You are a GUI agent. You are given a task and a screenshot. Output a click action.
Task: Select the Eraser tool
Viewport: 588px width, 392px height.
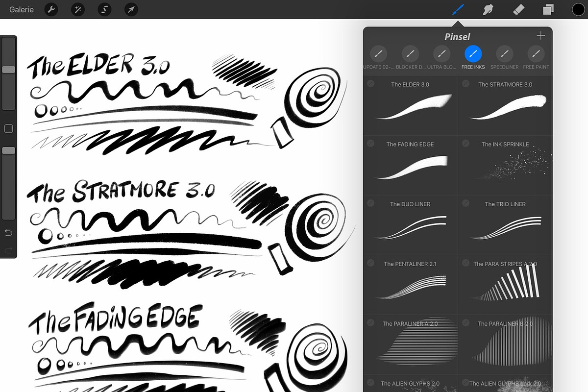[518, 9]
